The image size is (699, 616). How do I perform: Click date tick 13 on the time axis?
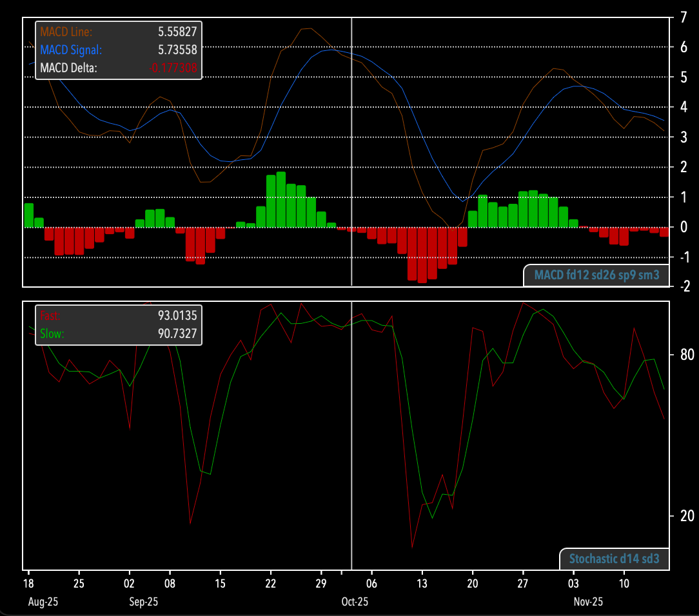[x=421, y=583]
